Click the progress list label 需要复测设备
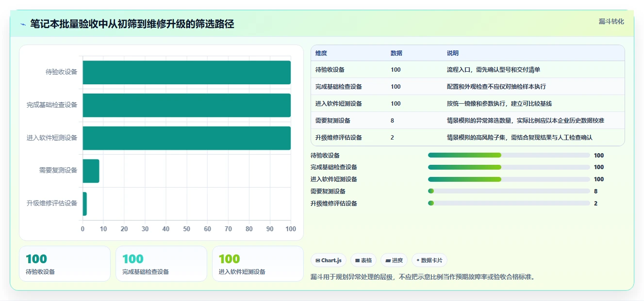Viewport: 644px width, 301px height. click(328, 191)
